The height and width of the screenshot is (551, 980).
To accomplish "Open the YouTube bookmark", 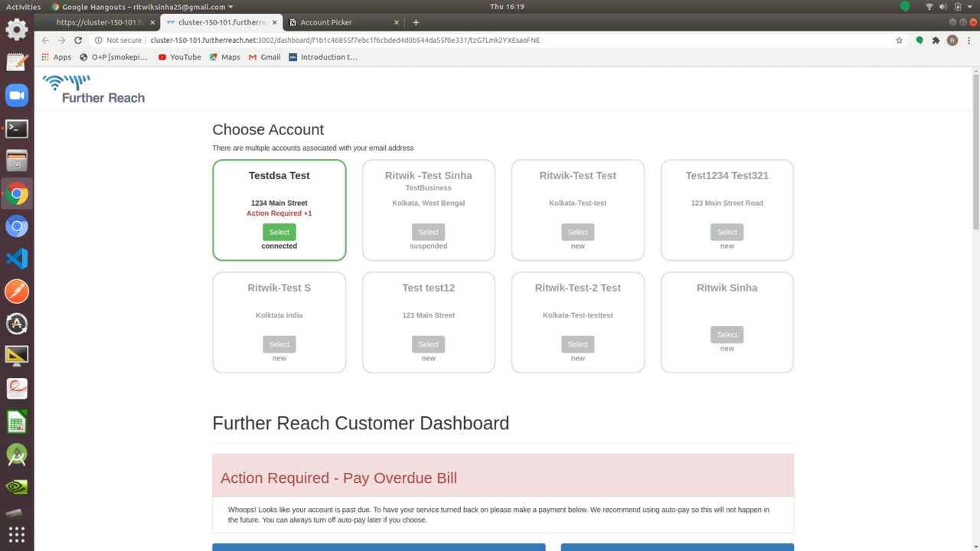I will pyautogui.click(x=179, y=57).
